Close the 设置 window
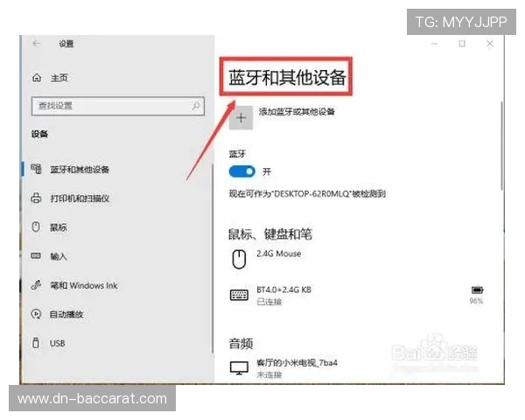The width and height of the screenshot is (525, 420). [x=490, y=44]
